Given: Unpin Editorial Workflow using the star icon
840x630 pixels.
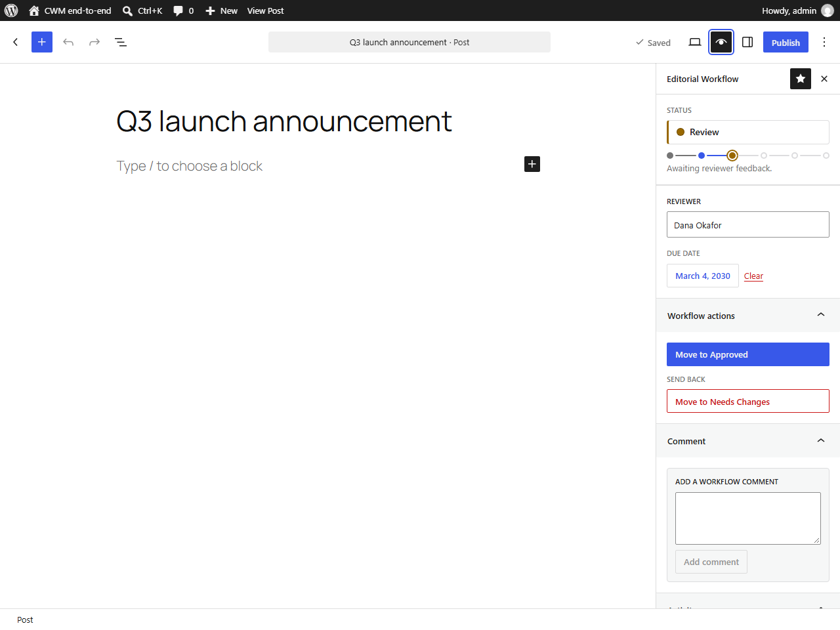Looking at the screenshot, I should click(x=801, y=79).
